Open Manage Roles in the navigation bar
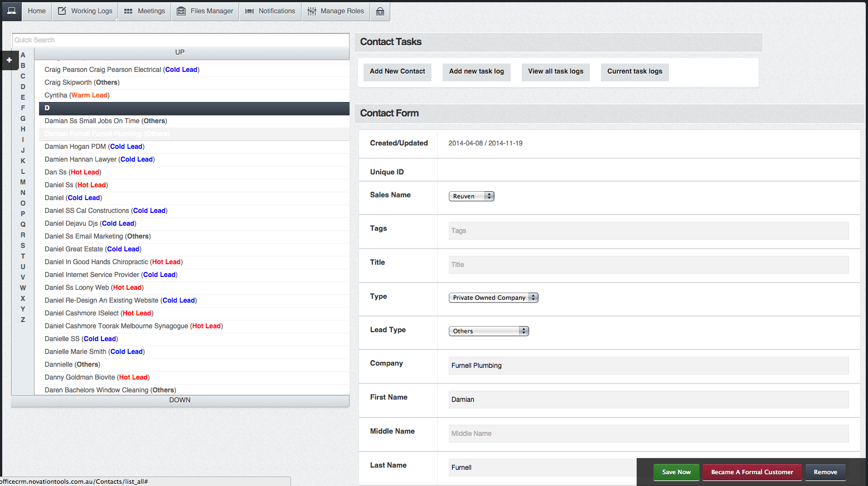The height and width of the screenshot is (486, 868). 336,11
